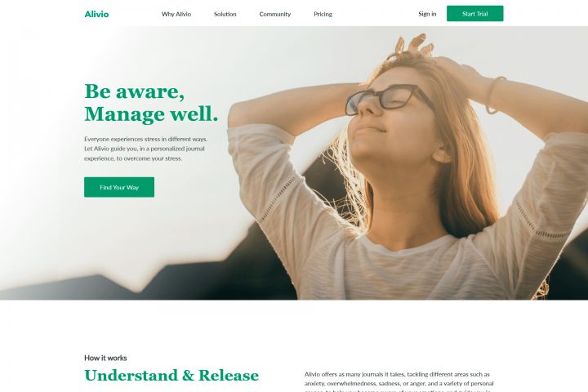Select Pricing in the navigation bar
The image size is (588, 392).
pyautogui.click(x=323, y=14)
